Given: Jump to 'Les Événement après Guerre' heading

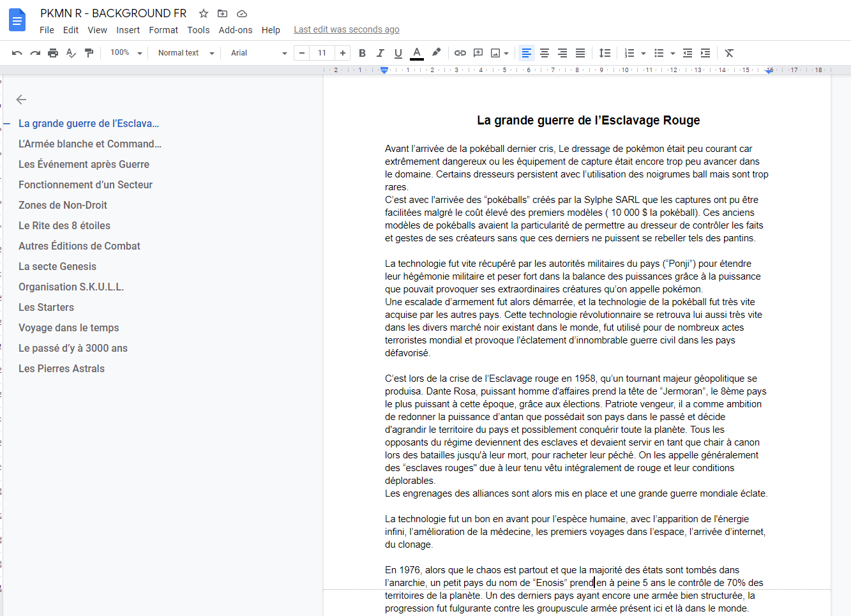Looking at the screenshot, I should pyautogui.click(x=84, y=164).
